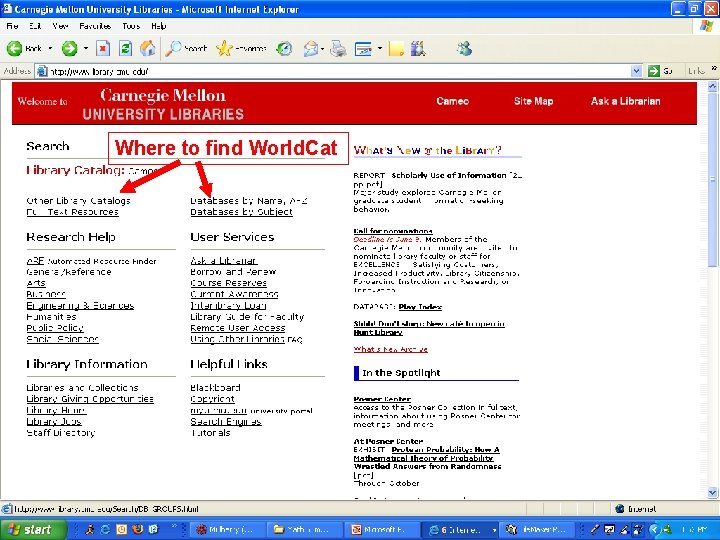The width and height of the screenshot is (720, 540).
Task: Click the Forward arrow button
Action: (70, 48)
